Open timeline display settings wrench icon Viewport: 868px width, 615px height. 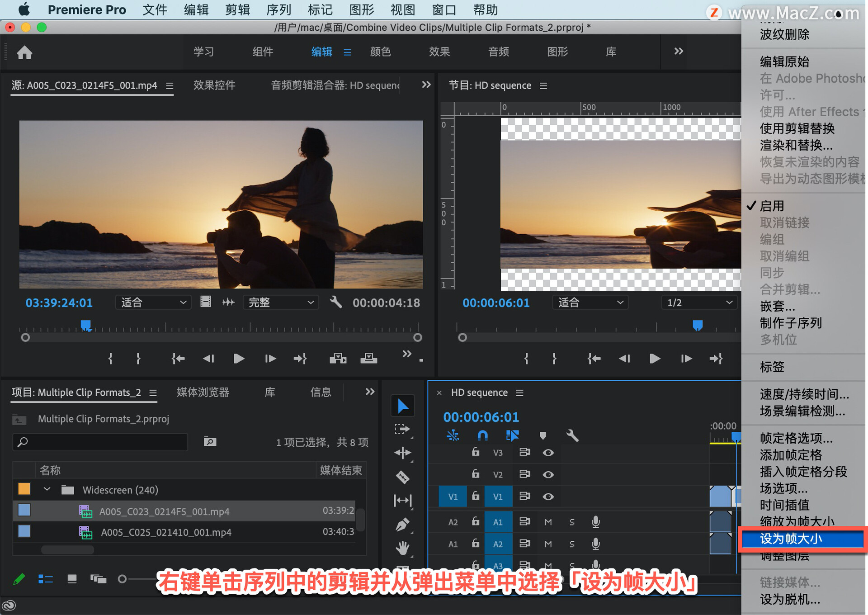[572, 435]
